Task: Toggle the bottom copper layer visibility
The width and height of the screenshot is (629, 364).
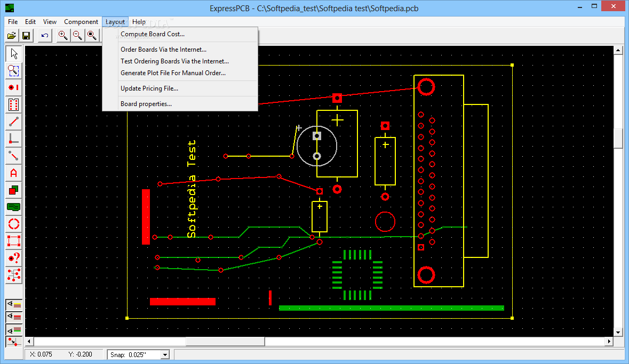Action: [14, 330]
